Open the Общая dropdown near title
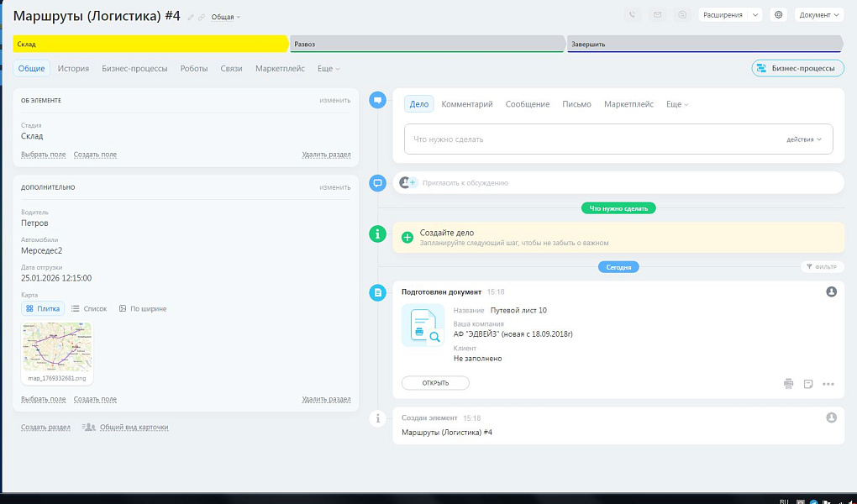 [x=225, y=17]
